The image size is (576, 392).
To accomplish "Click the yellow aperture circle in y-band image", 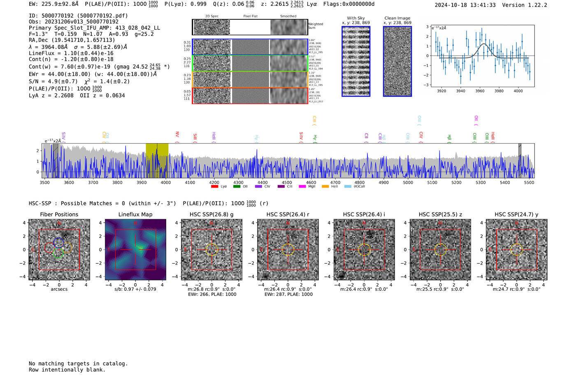I will pyautogui.click(x=517, y=250).
